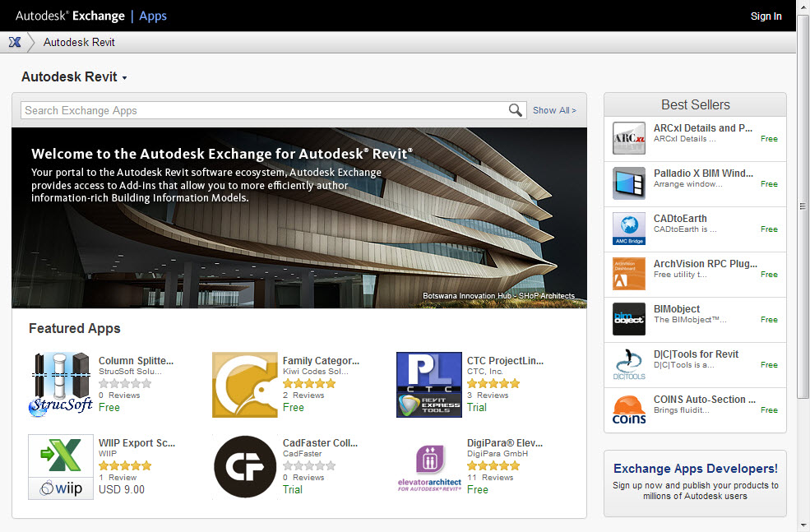
Task: Click the Column Splitter empty star rating
Action: [x=125, y=383]
